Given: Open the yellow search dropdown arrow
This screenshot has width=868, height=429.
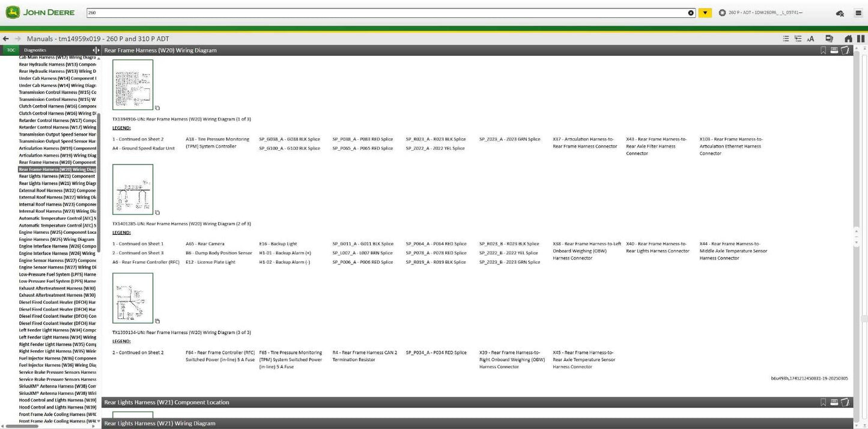Looking at the screenshot, I should pos(705,13).
